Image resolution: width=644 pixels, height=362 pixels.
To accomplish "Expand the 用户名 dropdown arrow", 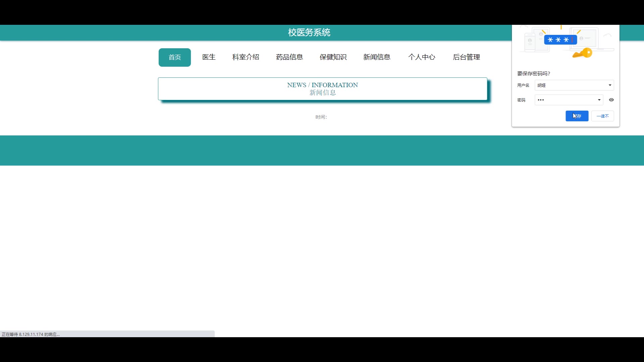I will [x=610, y=85].
